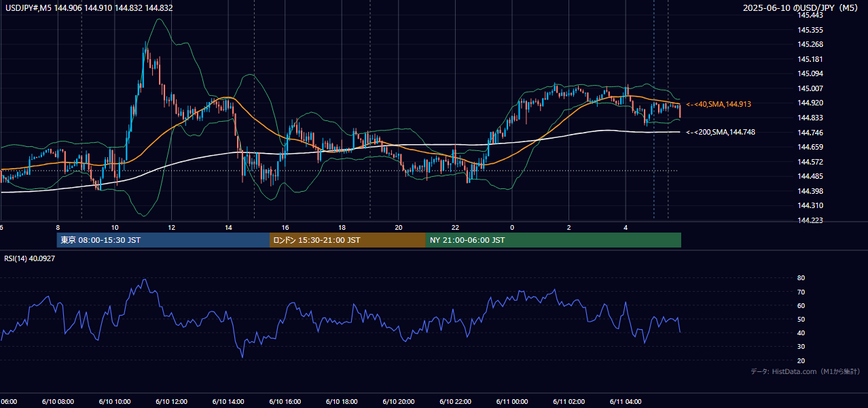This screenshot has height=408, width=868.
Task: Click the <-<200,SMA,144.748 white label
Action: (x=721, y=132)
